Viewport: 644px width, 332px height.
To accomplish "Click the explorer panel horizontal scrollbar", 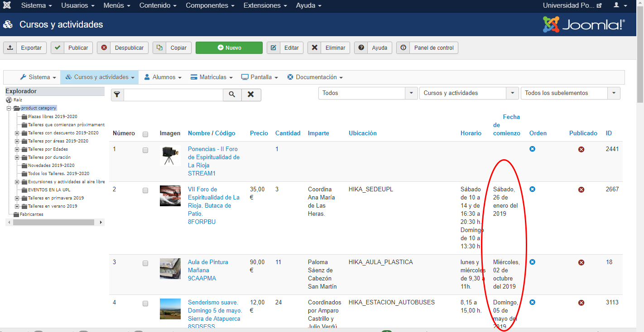I will [53, 223].
